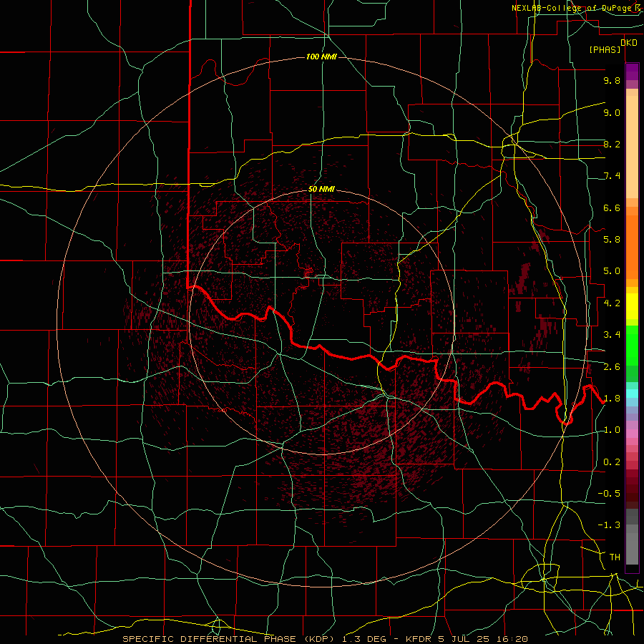Screen dimensions: 644x644
Task: Click the 1.0 legend value
Action: 612,430
